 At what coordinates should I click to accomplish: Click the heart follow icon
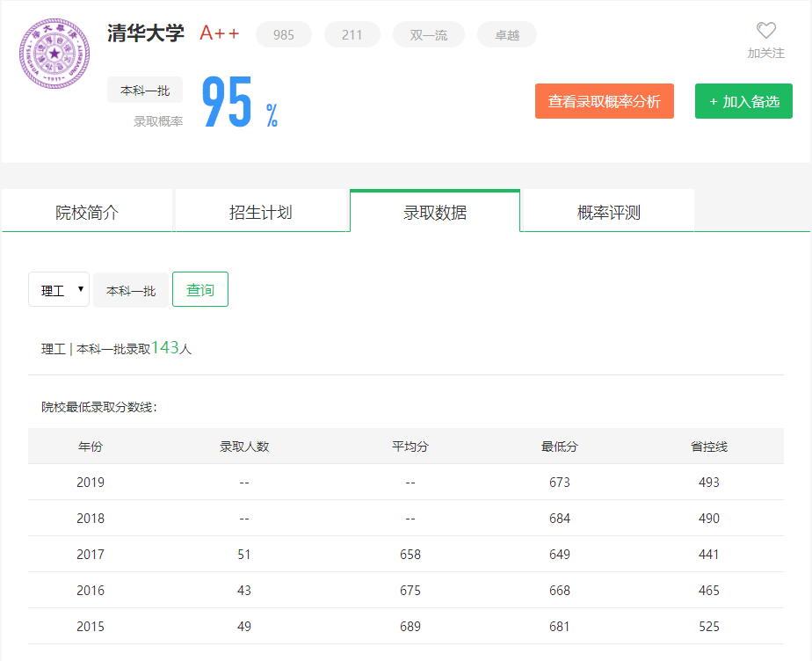click(766, 31)
